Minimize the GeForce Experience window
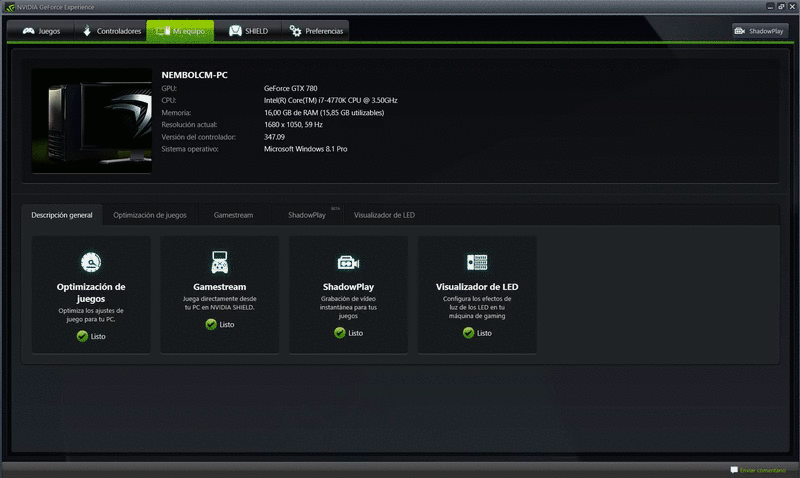The image size is (800, 478). coord(770,7)
